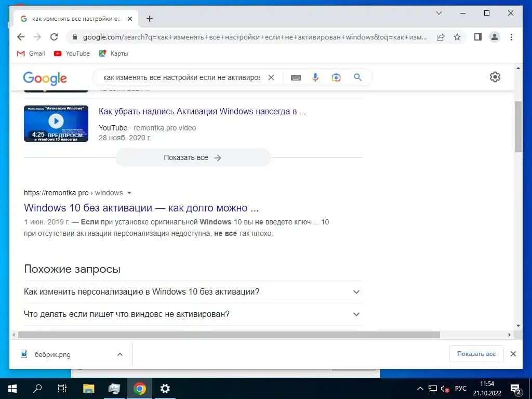Open the Gmail bookmark

pos(31,54)
